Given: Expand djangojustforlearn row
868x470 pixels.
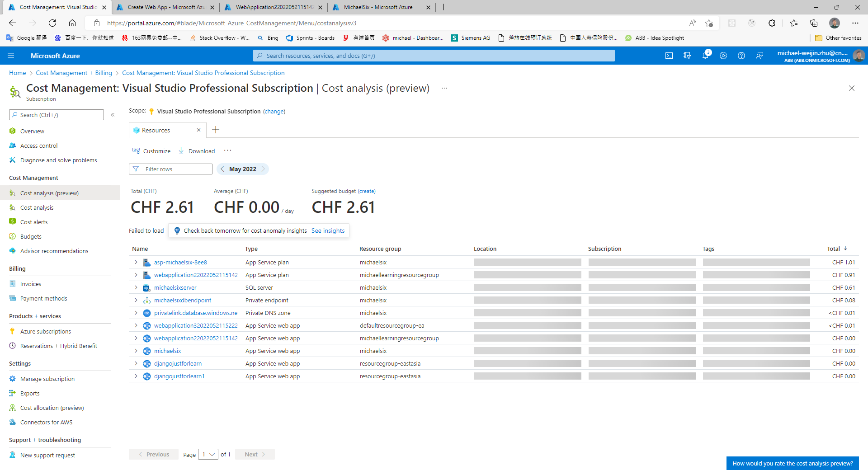Looking at the screenshot, I should pyautogui.click(x=136, y=363).
